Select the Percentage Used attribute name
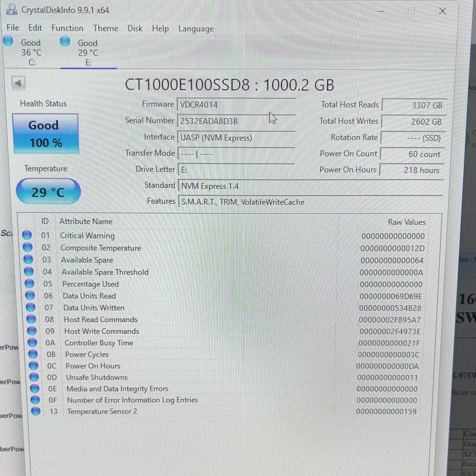The height and width of the screenshot is (476, 476). click(90, 284)
